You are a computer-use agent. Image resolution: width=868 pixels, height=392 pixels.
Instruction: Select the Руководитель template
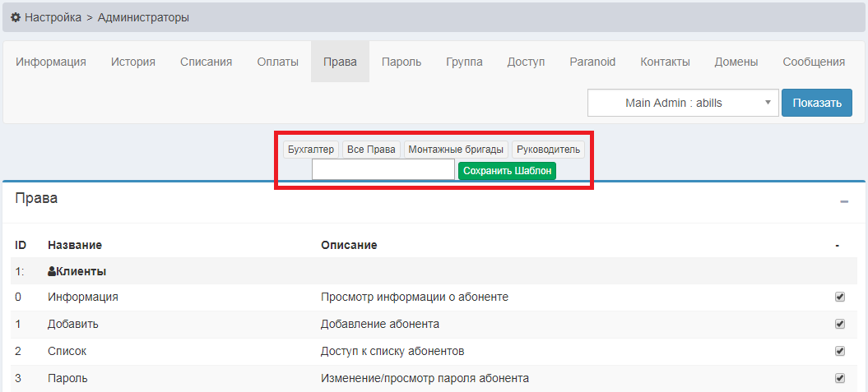(x=548, y=150)
